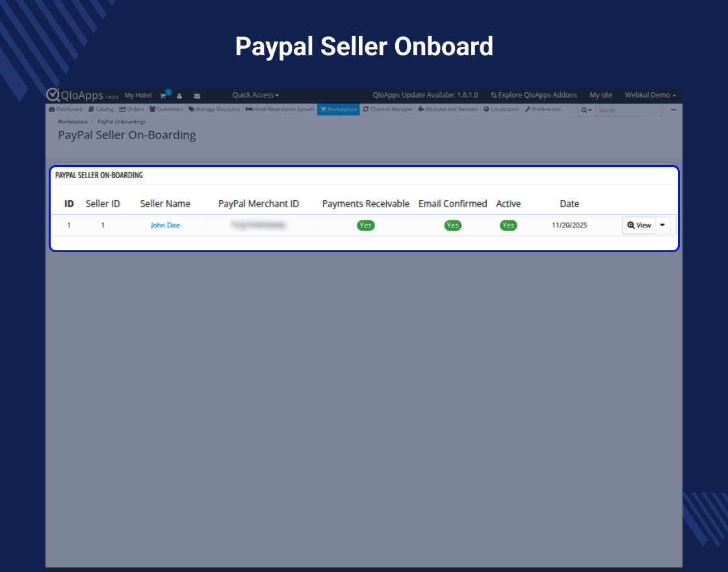Viewport: 728px width, 572px height.
Task: Open the Hotel Reservation System menu
Action: pos(279,109)
